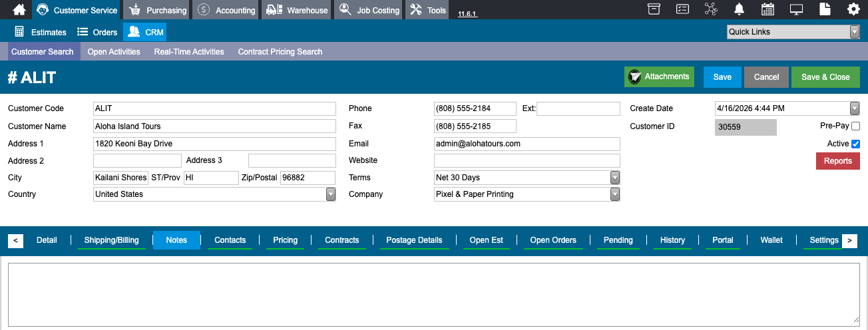
Task: Click the blue Save button
Action: 722,77
